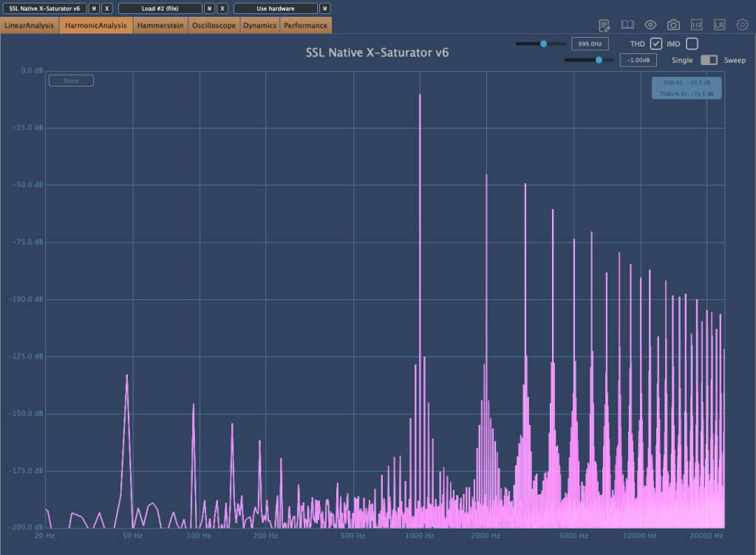Uncheck the THD checkbox
This screenshot has height=555, width=756.
[x=656, y=44]
